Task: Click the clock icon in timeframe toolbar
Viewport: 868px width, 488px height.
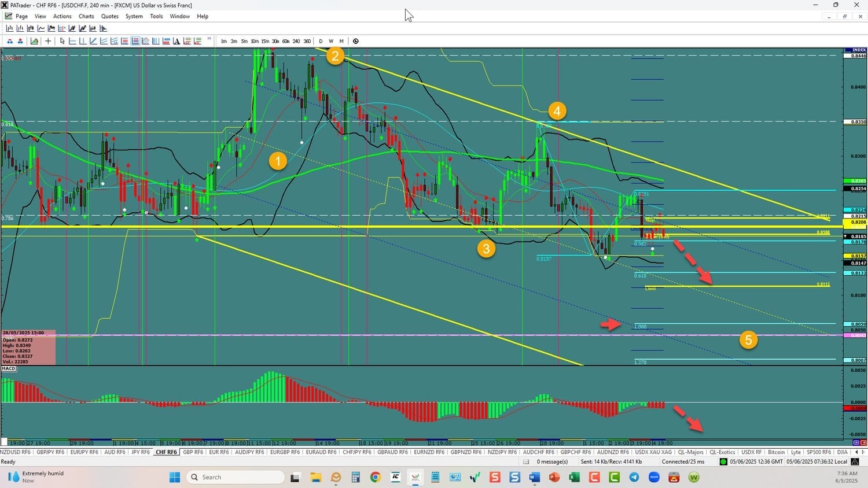Action: point(356,41)
